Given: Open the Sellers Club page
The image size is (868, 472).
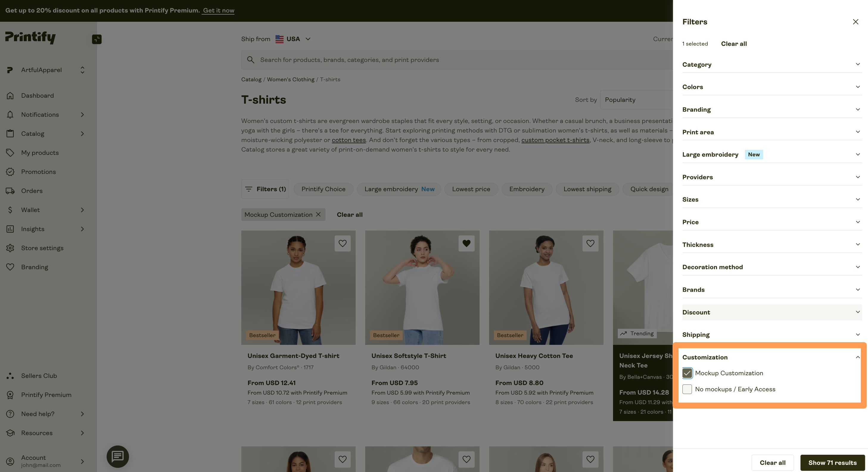Looking at the screenshot, I should pos(39,376).
